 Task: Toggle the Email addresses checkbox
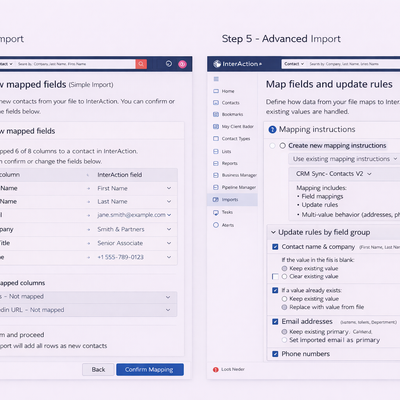tap(275, 322)
